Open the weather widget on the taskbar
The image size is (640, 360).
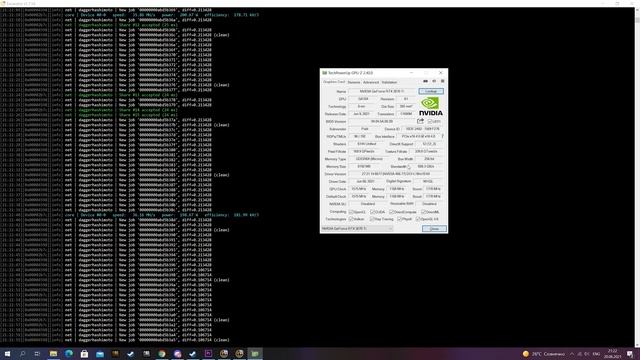pyautogui.click(x=544, y=354)
